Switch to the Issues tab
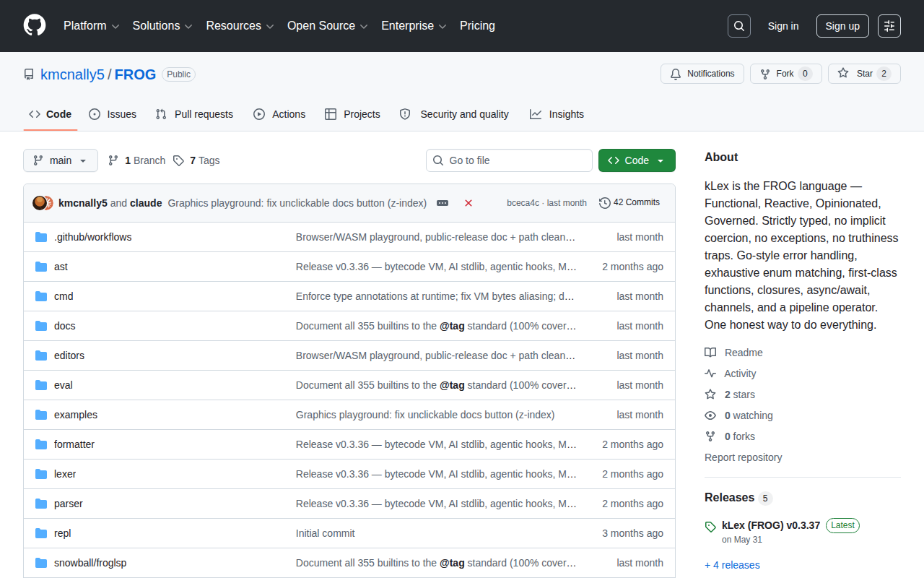The width and height of the screenshot is (924, 578). [x=113, y=114]
